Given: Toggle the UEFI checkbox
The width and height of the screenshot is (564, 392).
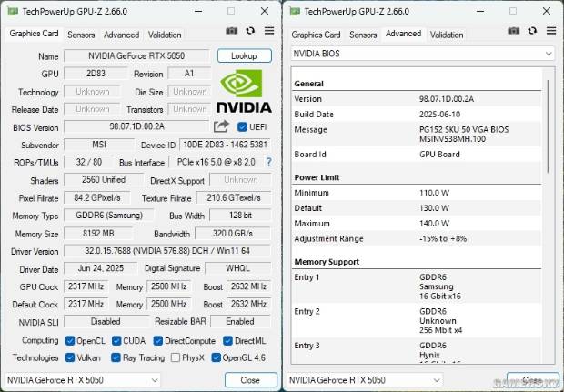Looking at the screenshot, I should click(x=243, y=127).
